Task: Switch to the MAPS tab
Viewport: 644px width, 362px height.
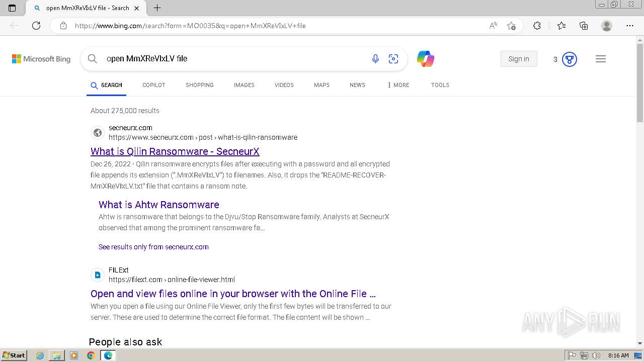Action: coord(321,85)
